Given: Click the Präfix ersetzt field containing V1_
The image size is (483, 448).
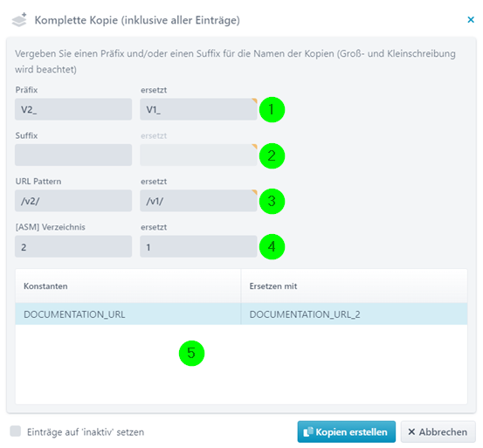Looking at the screenshot, I should (198, 109).
